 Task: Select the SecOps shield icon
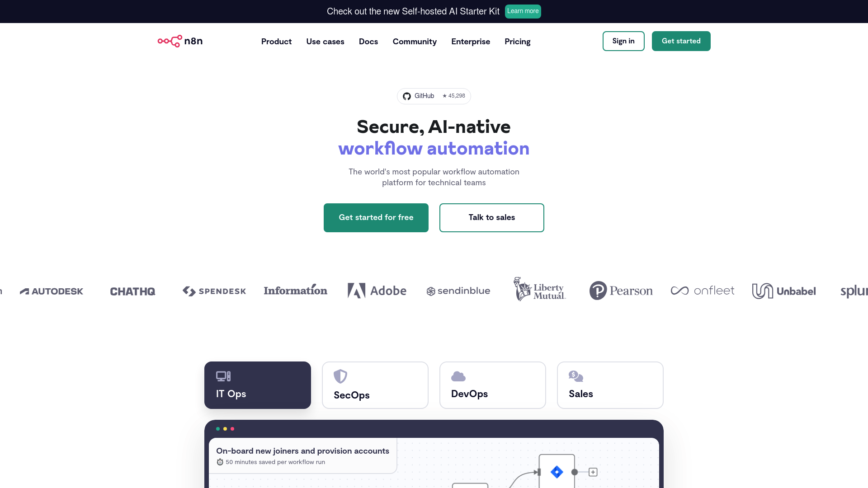(x=340, y=376)
